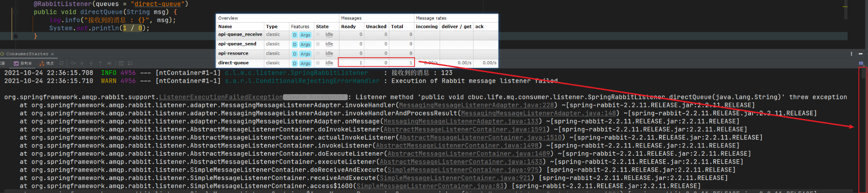
Task: Click the Force Step Into icon
Action: click(x=91, y=63)
